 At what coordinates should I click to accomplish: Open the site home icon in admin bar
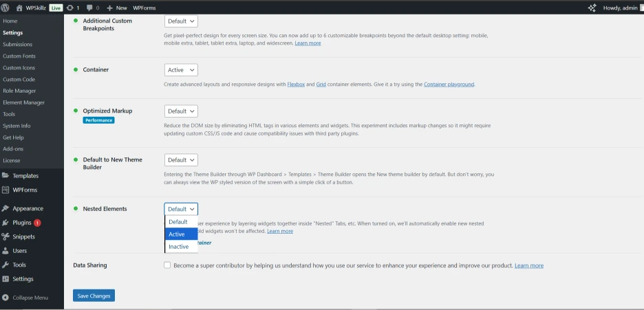coord(19,8)
